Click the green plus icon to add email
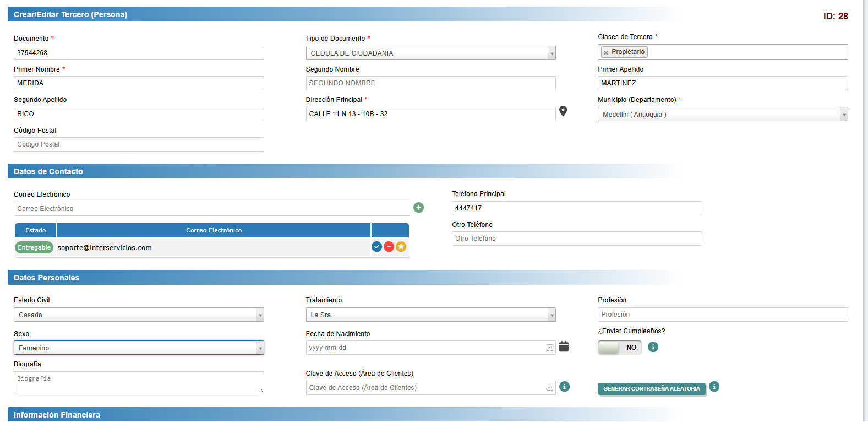Image resolution: width=868 pixels, height=422 pixels. [419, 208]
